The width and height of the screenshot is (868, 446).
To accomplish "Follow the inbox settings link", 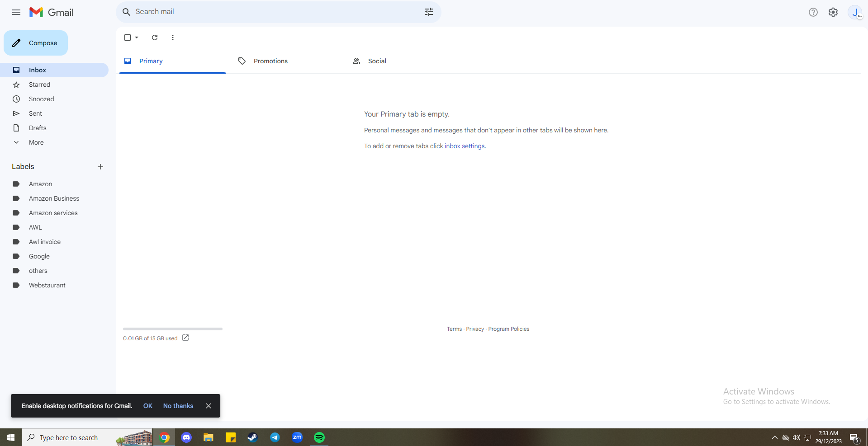I will [465, 146].
